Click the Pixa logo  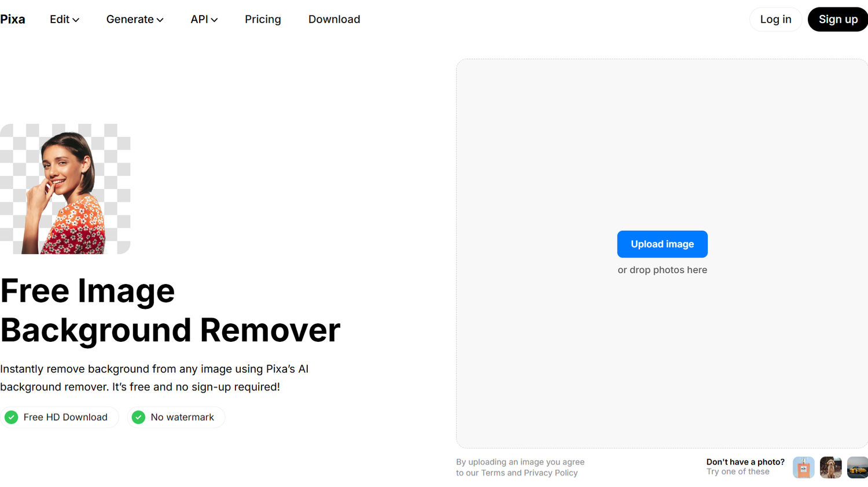pyautogui.click(x=13, y=20)
